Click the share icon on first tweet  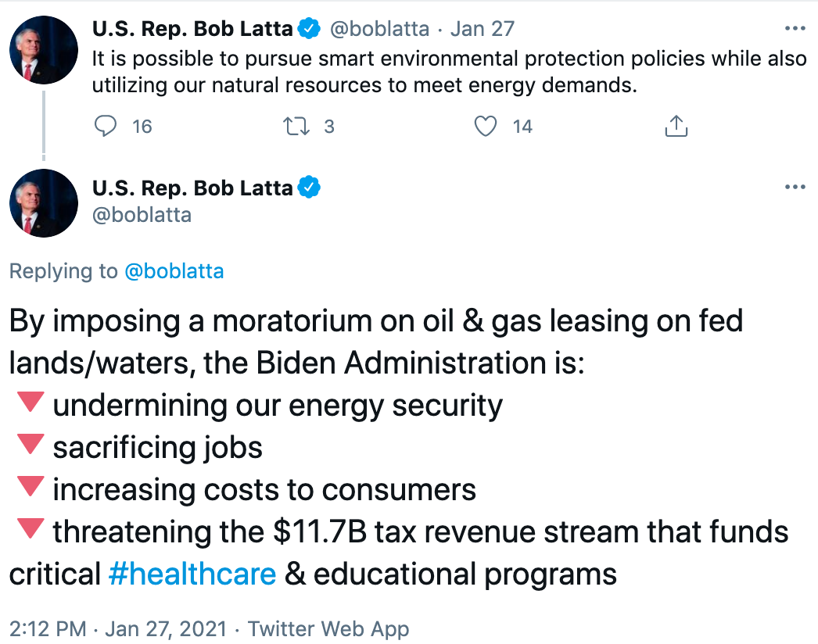[x=676, y=126]
